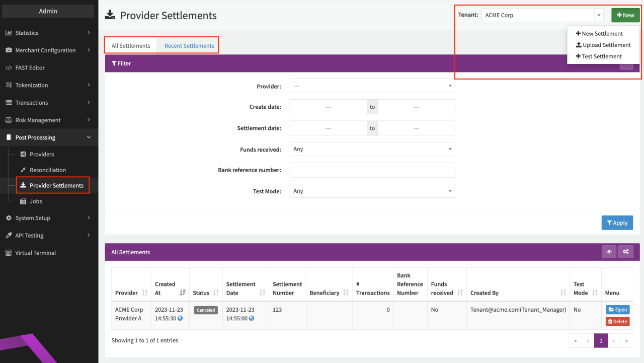
Task: Click the Bank reference number field
Action: pos(372,170)
